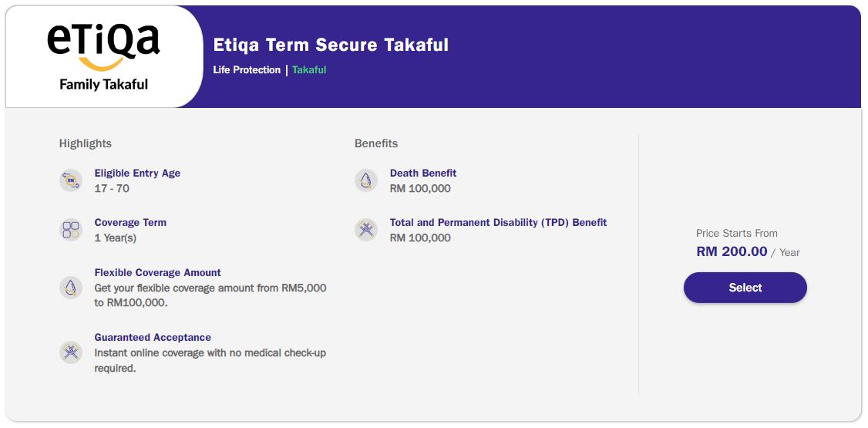
Task: Click the Total and Permanent Disability Benefit heading
Action: [x=498, y=223]
